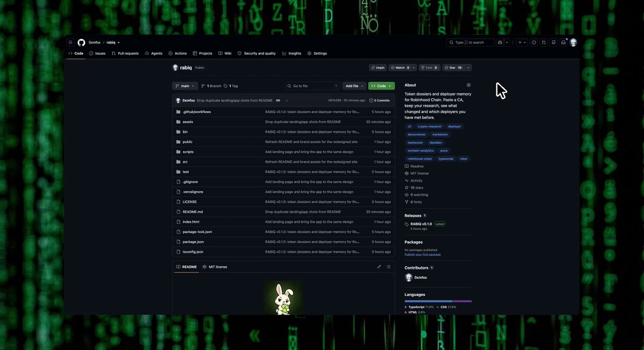Click the CSS purple segment of languages bar
The width and height of the screenshot is (644, 350).
click(x=462, y=301)
